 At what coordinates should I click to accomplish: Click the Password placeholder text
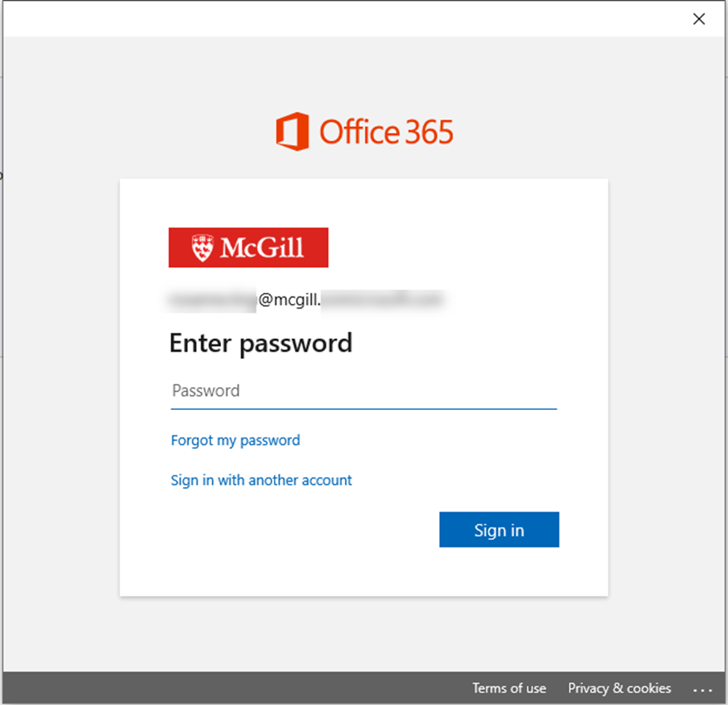(x=205, y=390)
